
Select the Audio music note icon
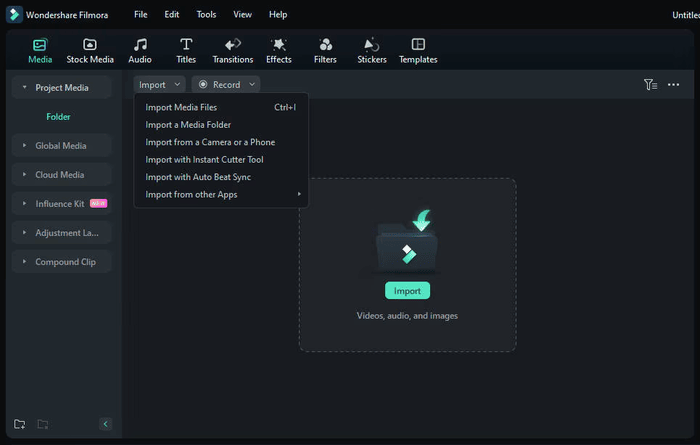[x=140, y=45]
